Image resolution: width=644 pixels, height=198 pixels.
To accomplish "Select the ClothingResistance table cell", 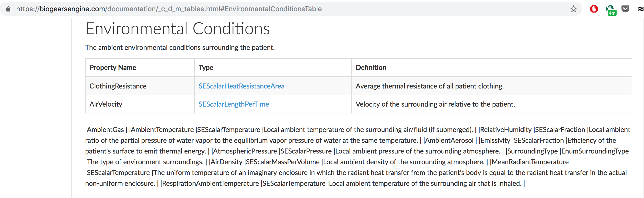I will click(x=118, y=86).
